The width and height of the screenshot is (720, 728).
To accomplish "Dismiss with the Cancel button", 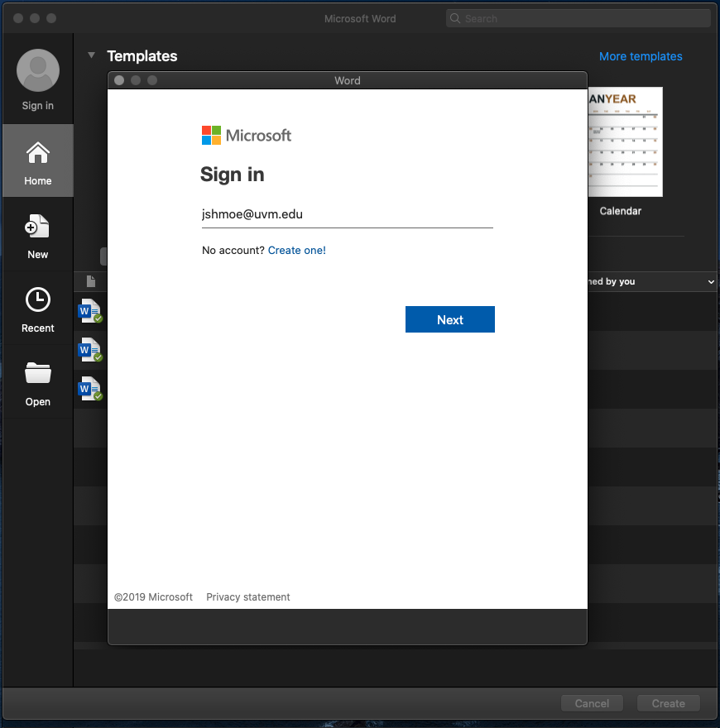I will pos(592,703).
